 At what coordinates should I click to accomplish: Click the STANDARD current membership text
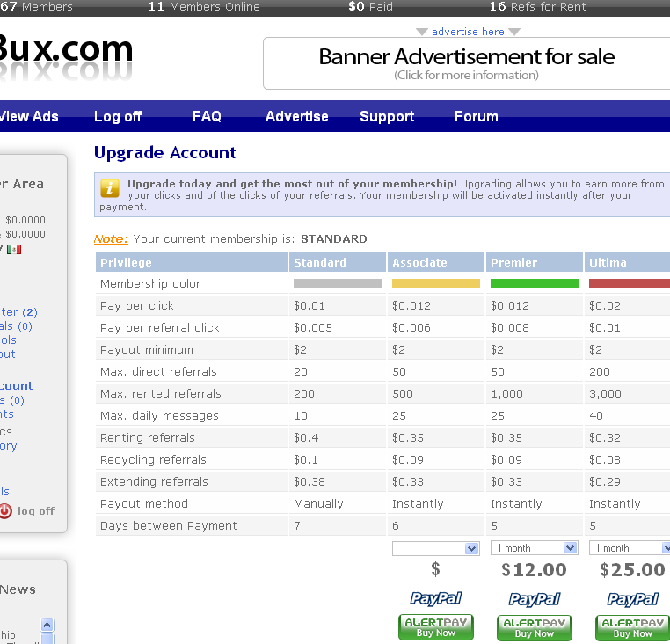click(334, 238)
